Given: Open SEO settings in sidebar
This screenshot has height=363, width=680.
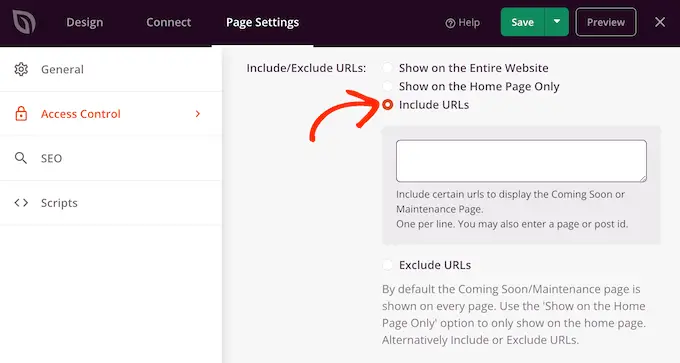Looking at the screenshot, I should tap(111, 158).
